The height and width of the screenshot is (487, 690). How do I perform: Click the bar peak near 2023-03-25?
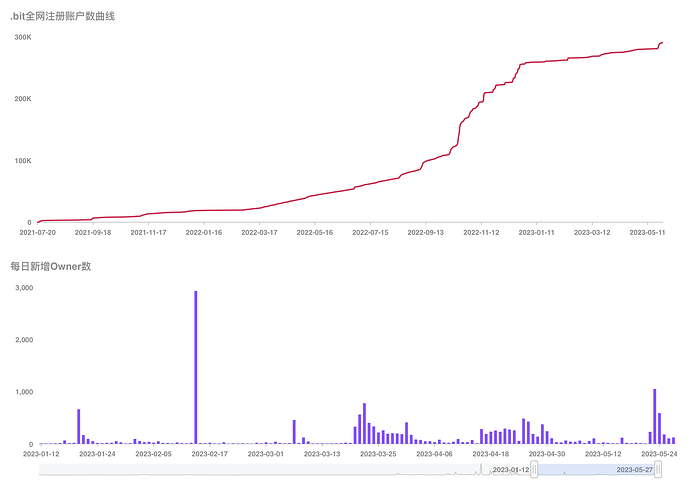364,423
